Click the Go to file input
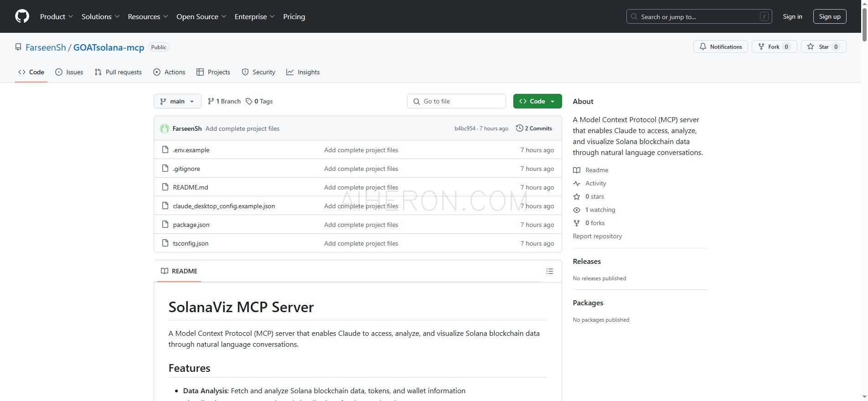868x401 pixels. pyautogui.click(x=456, y=101)
